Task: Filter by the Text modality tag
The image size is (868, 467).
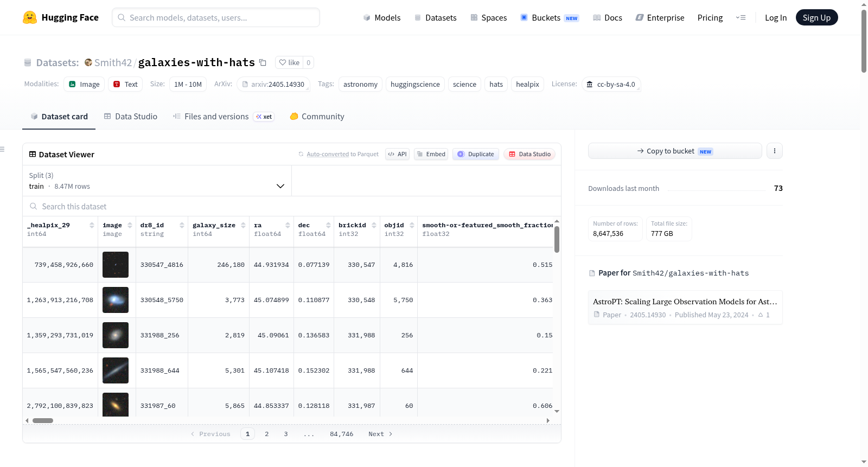Action: point(125,84)
